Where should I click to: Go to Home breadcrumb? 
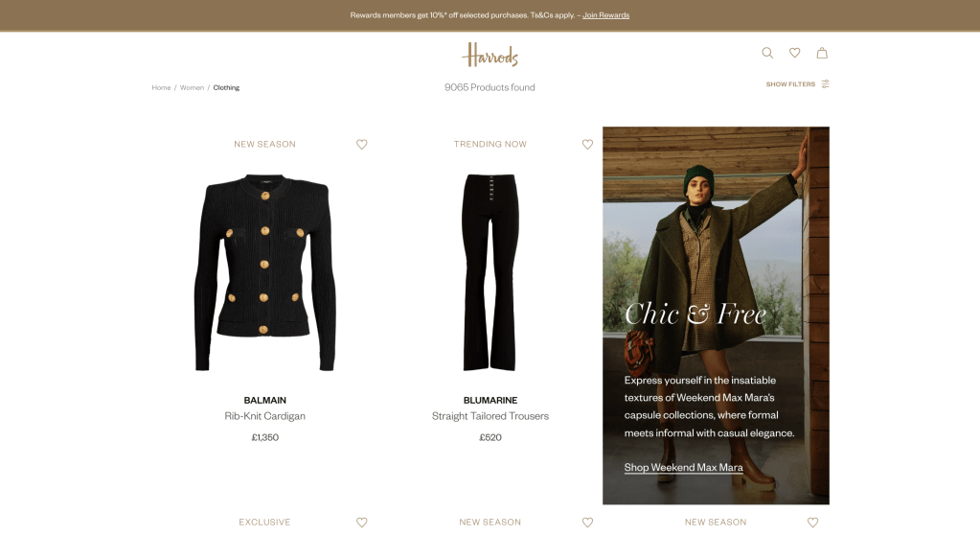click(161, 87)
